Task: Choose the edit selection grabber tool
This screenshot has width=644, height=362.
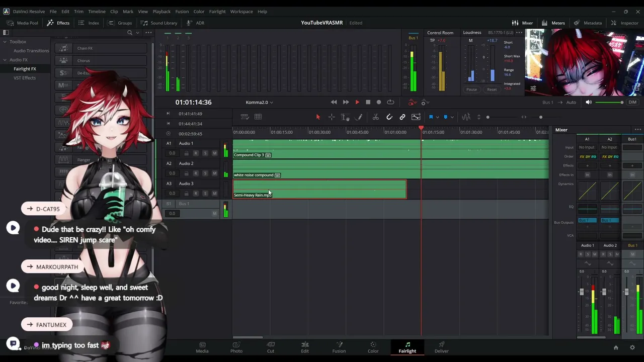Action: tap(345, 117)
